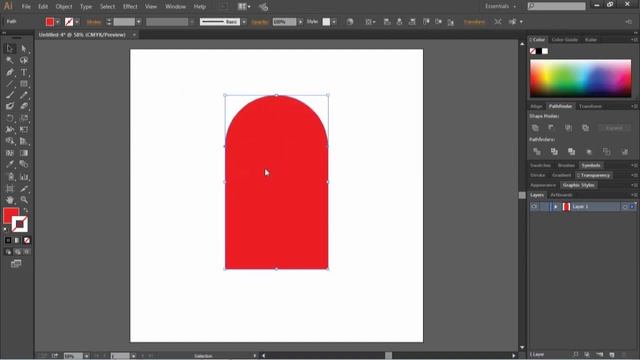640x360 pixels.
Task: Click stroke color box in toolbar
Action: [20, 224]
